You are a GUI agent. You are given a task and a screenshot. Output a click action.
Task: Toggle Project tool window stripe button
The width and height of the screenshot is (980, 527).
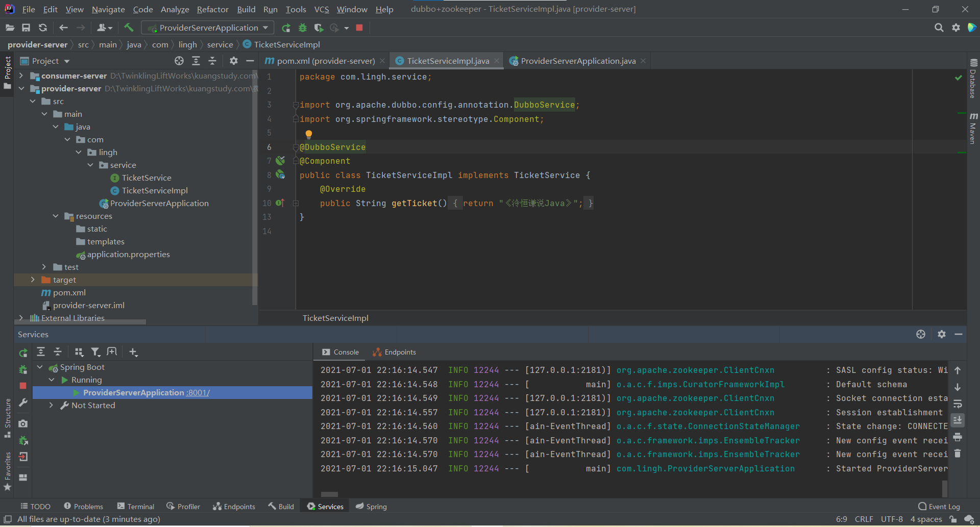pyautogui.click(x=7, y=72)
